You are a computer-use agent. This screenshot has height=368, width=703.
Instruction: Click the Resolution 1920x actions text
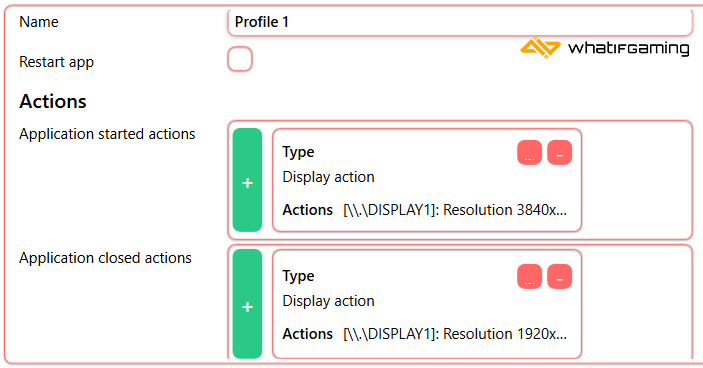455,334
